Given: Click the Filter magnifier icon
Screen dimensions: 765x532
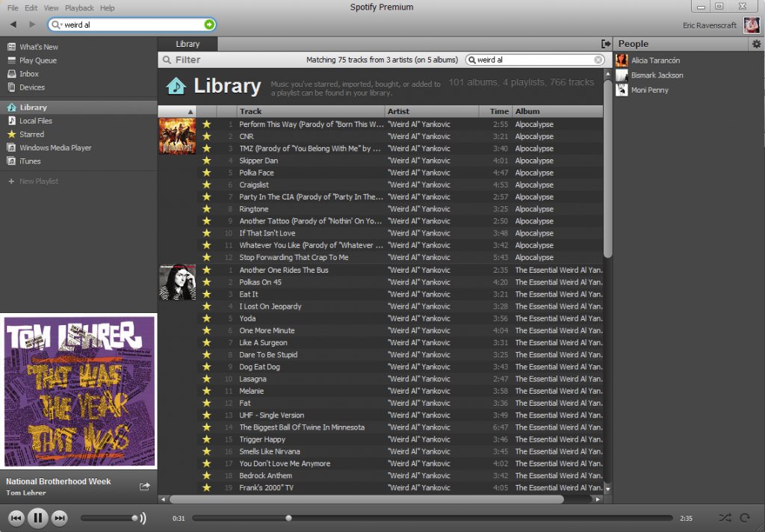Looking at the screenshot, I should click(x=167, y=60).
